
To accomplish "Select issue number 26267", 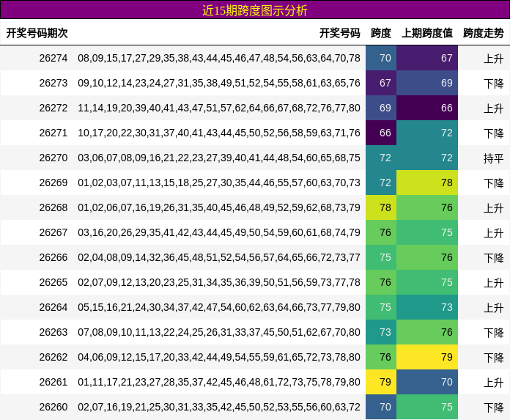I will [53, 232].
